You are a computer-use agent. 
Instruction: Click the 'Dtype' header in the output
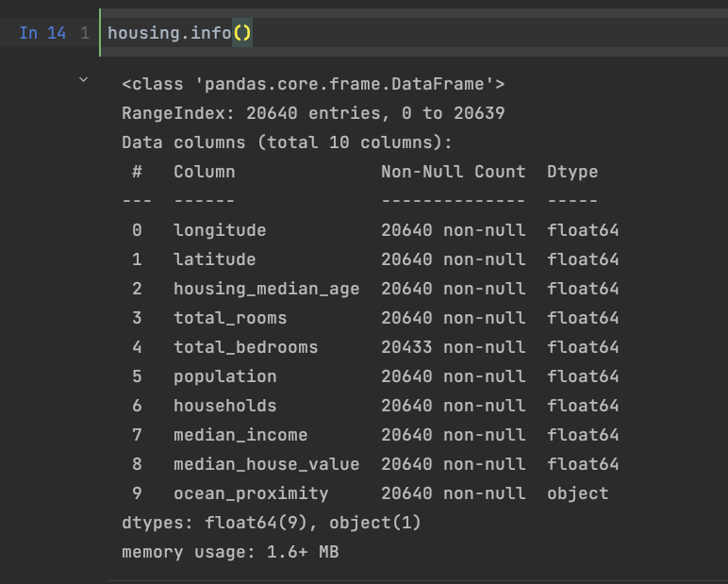click(572, 172)
